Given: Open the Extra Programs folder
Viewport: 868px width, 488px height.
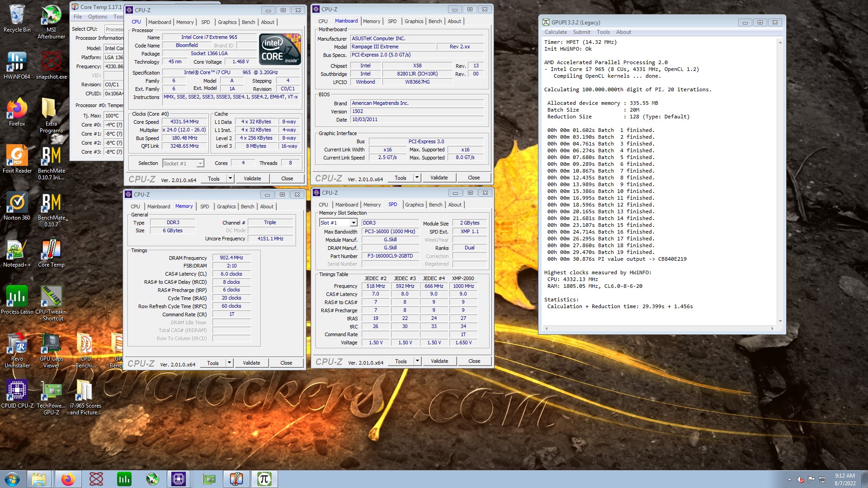Looking at the screenshot, I should (x=51, y=116).
